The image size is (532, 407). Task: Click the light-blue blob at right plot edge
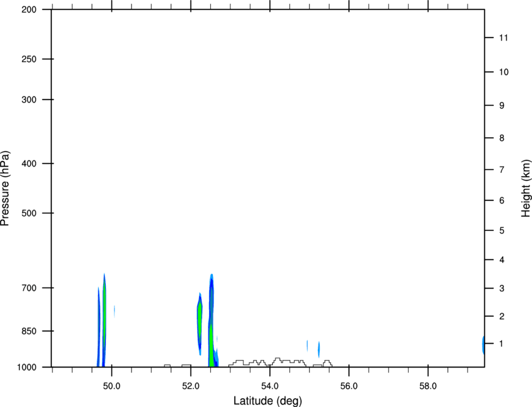[483, 345]
